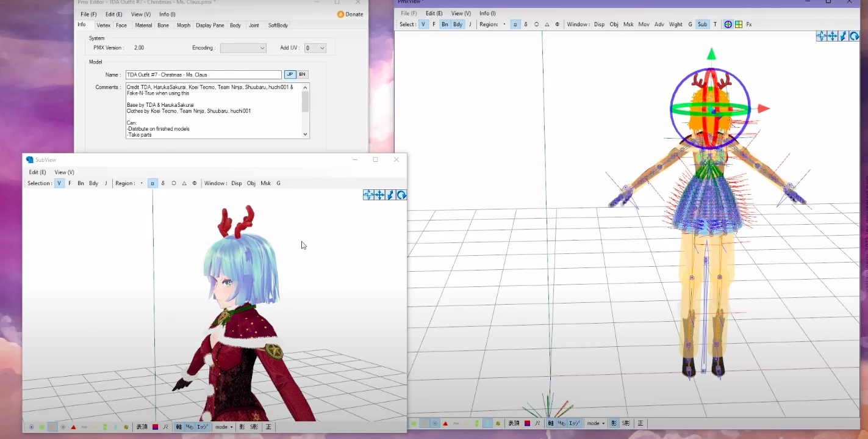Toggle Bn bone selection mode in PmxView
This screenshot has height=439, width=868.
pos(445,24)
